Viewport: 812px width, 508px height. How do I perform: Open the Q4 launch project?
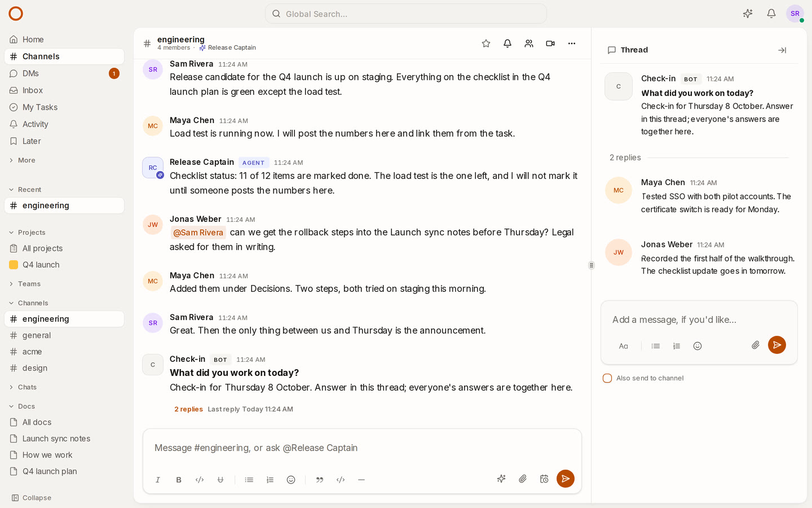click(64, 265)
